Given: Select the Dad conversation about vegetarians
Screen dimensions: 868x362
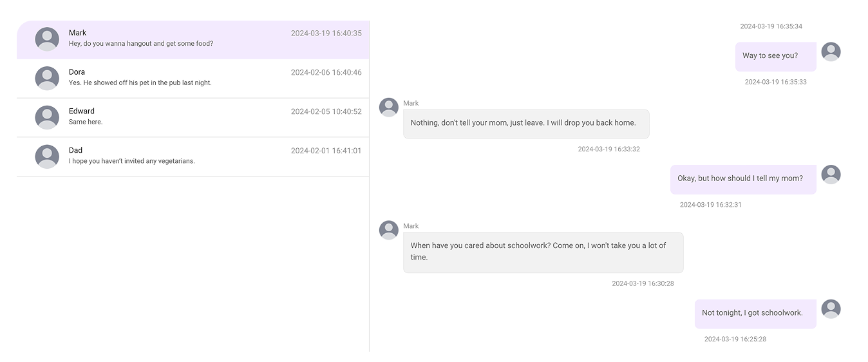Looking at the screenshot, I should tap(193, 157).
